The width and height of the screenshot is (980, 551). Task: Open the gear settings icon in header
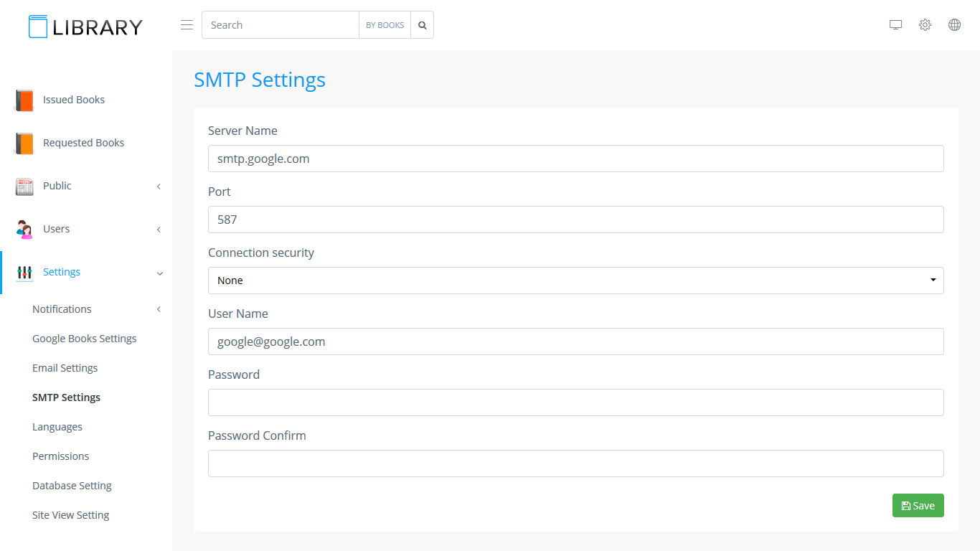tap(925, 25)
